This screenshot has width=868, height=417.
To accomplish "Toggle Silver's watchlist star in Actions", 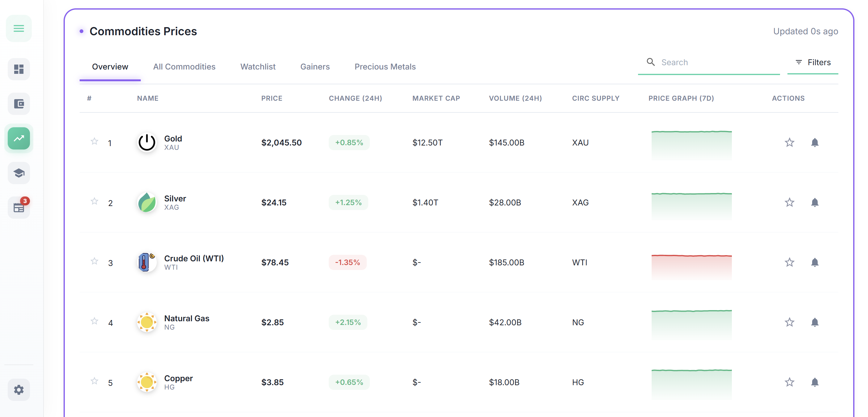I will (789, 203).
